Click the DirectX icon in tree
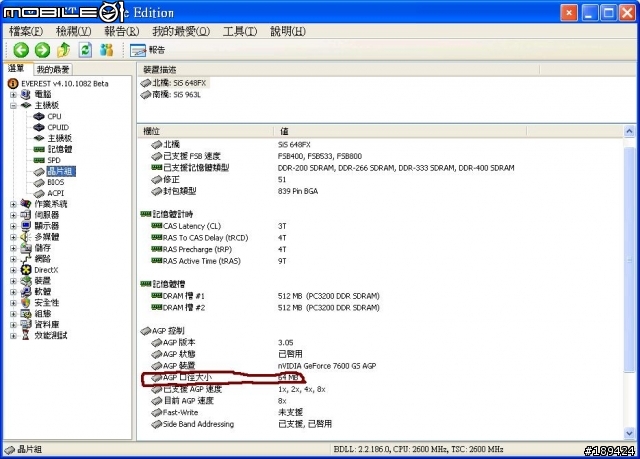Viewport: 640px width, 459px height. point(26,270)
